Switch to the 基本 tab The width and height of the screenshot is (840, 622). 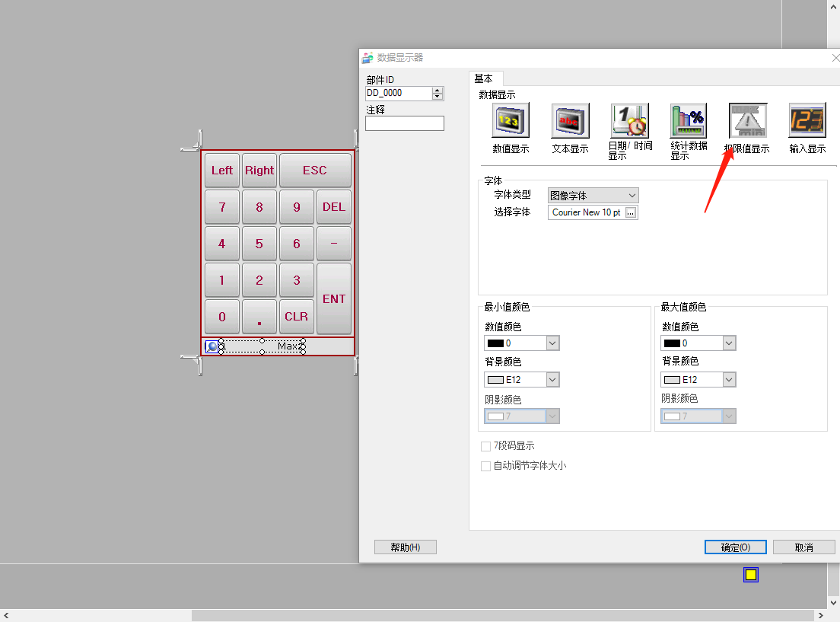click(x=483, y=78)
